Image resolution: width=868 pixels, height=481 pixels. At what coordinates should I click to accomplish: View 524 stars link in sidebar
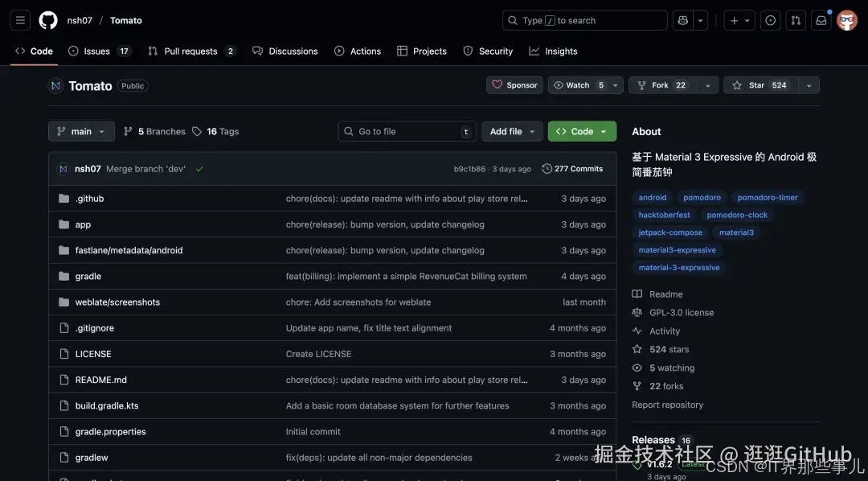[661, 349]
